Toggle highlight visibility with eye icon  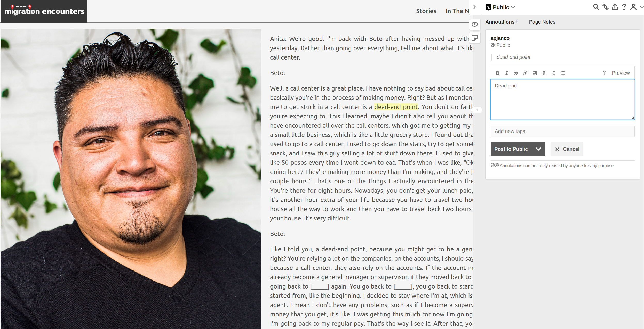474,24
